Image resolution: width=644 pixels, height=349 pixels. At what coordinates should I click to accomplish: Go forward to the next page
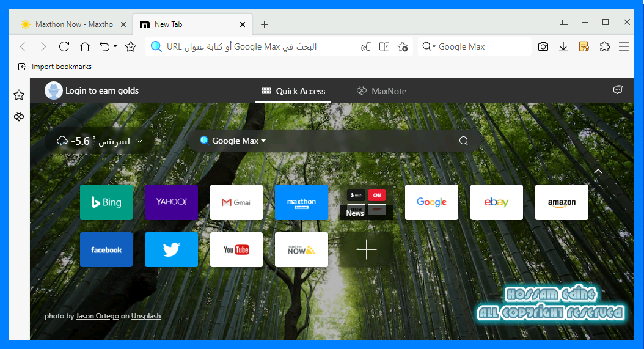pos(43,46)
